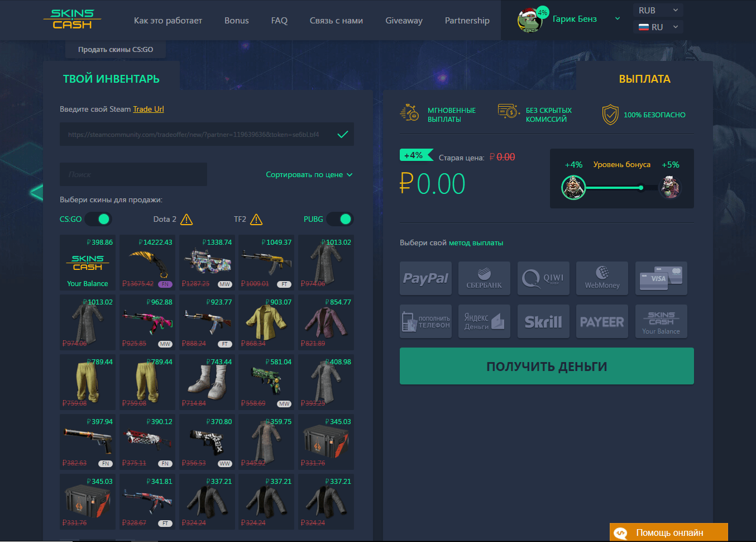Click the +4% bonus level avatar

click(573, 187)
